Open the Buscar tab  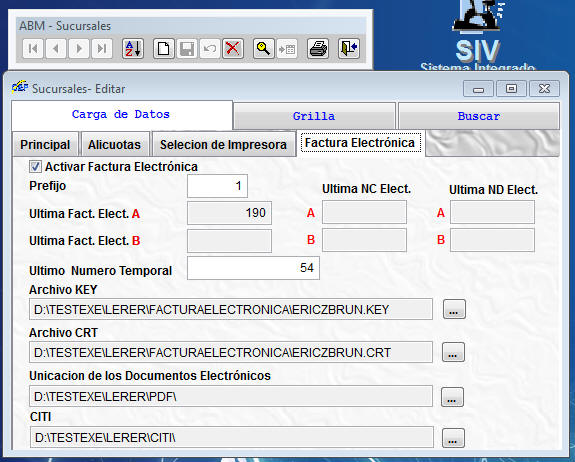[479, 116]
